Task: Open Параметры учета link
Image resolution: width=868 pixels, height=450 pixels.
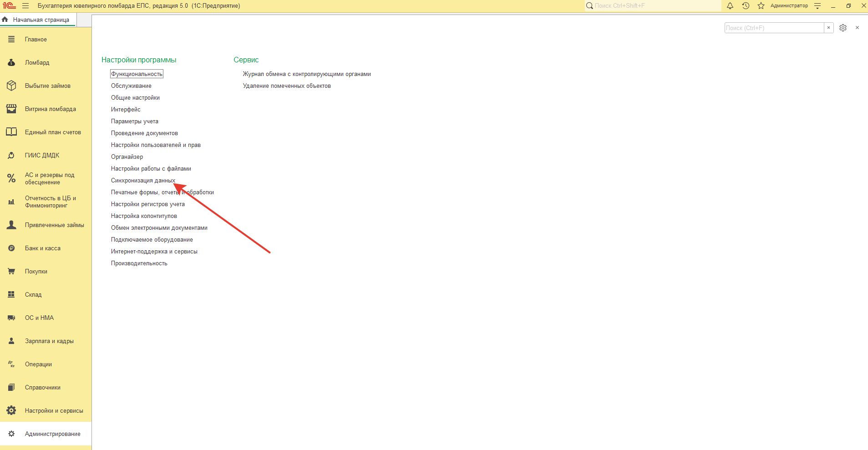Action: [135, 121]
